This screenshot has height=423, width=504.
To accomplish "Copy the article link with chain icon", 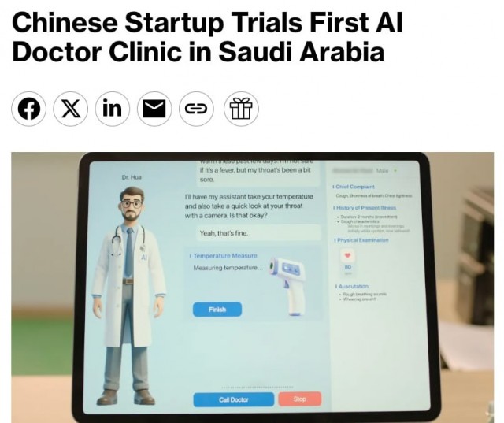I will [196, 109].
